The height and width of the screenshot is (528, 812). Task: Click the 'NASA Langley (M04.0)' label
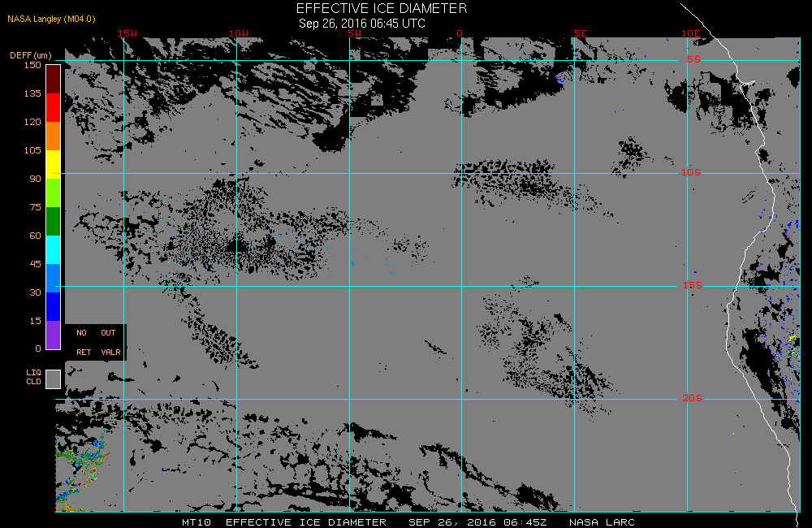(51, 19)
